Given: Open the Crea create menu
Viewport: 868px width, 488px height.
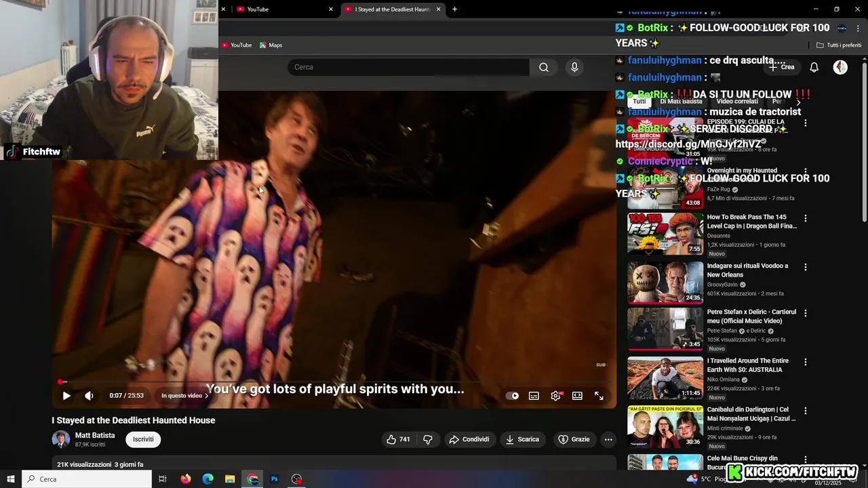Looking at the screenshot, I should [x=781, y=67].
